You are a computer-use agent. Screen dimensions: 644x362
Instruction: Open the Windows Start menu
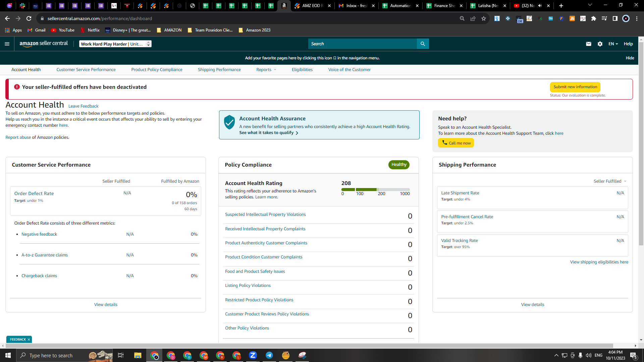pos(8,355)
